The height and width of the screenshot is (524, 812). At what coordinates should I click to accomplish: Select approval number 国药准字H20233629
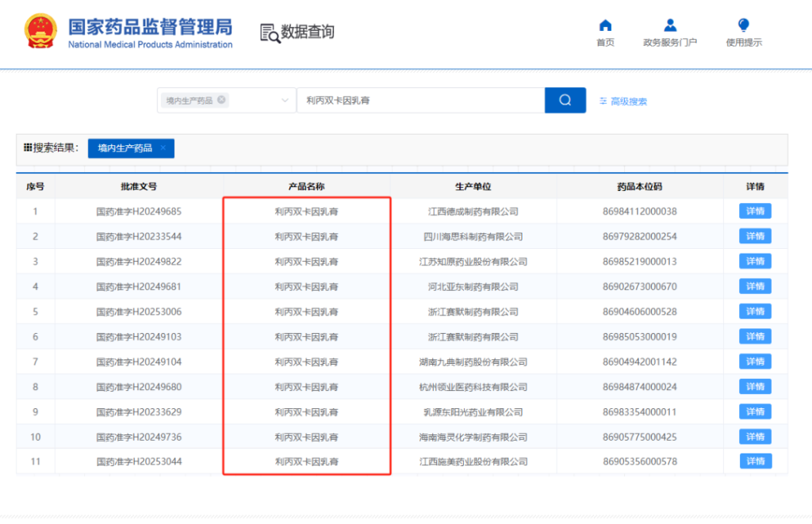point(139,412)
